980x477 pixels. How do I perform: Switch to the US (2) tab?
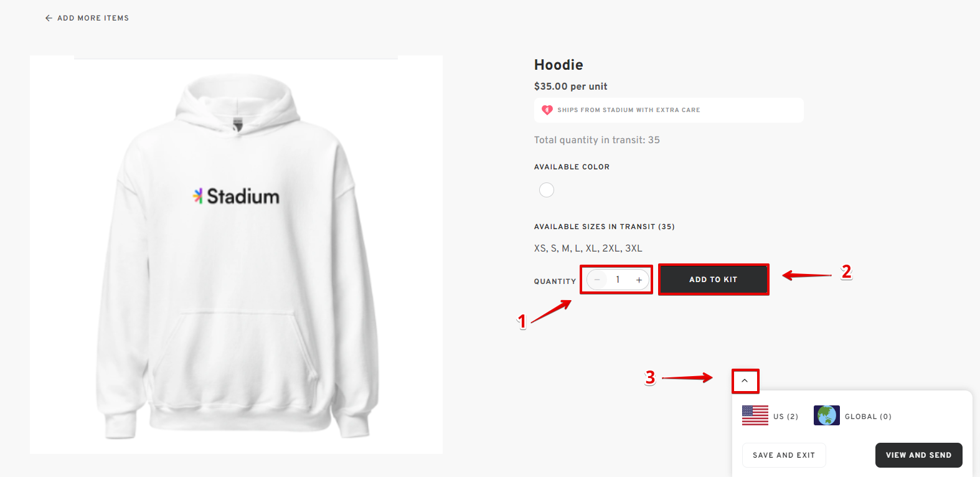786,417
